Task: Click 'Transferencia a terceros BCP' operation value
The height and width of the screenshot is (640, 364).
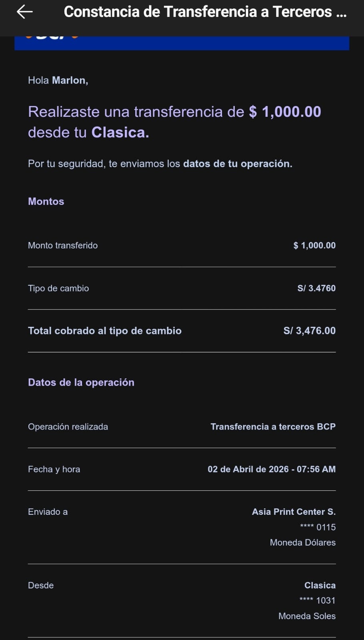Action: 273,427
